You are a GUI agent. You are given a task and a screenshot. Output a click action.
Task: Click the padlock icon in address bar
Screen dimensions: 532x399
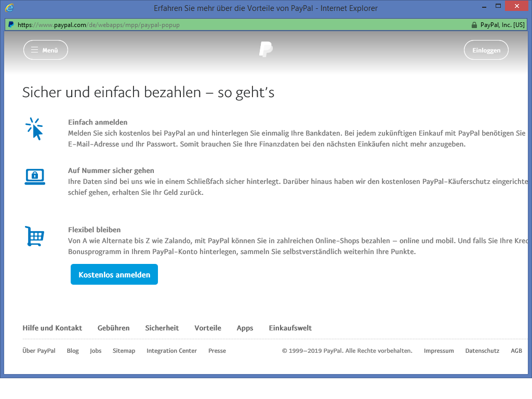474,25
